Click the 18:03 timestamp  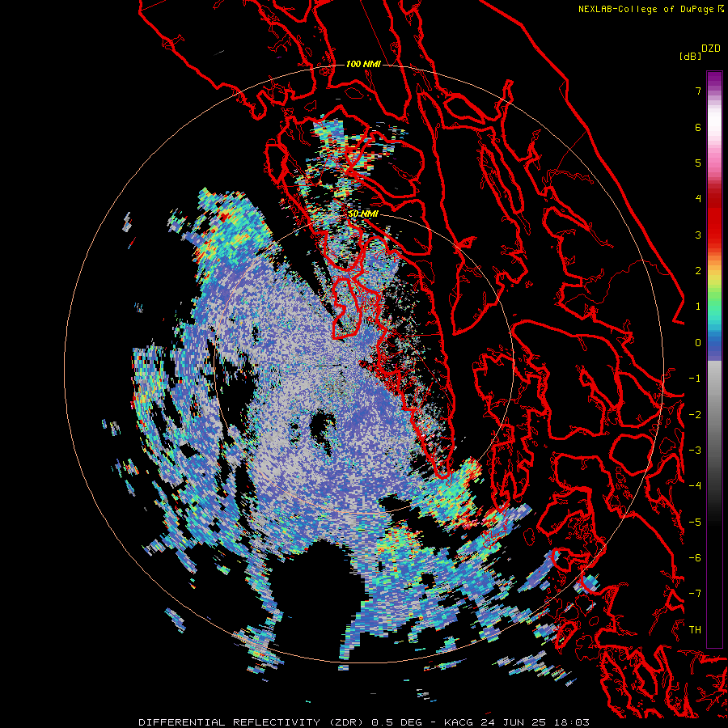pyautogui.click(x=571, y=722)
